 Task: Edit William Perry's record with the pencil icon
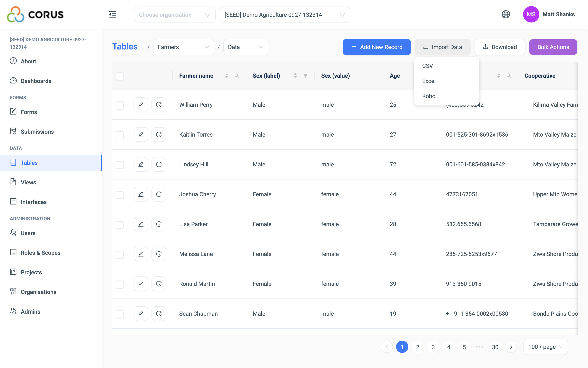[141, 105]
